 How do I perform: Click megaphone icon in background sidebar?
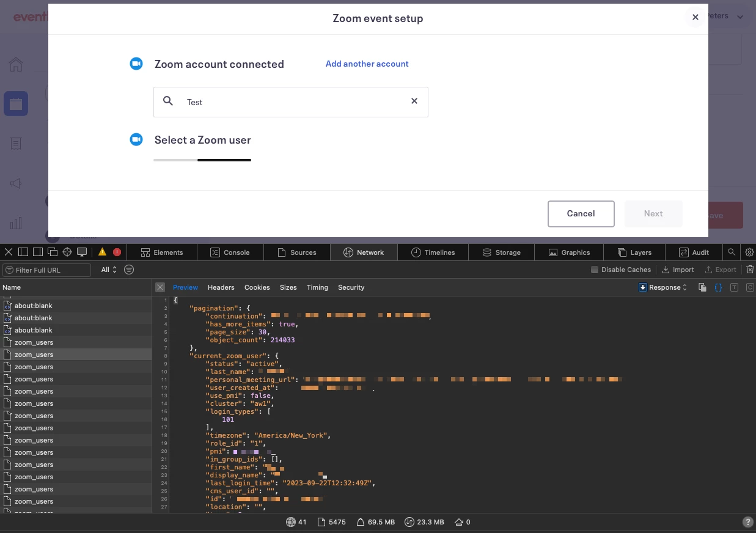pos(16,183)
